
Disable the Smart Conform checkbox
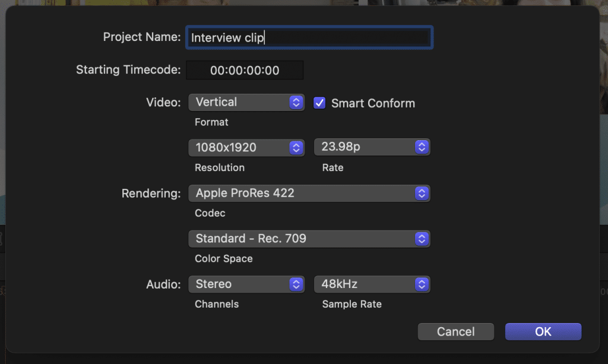click(319, 103)
